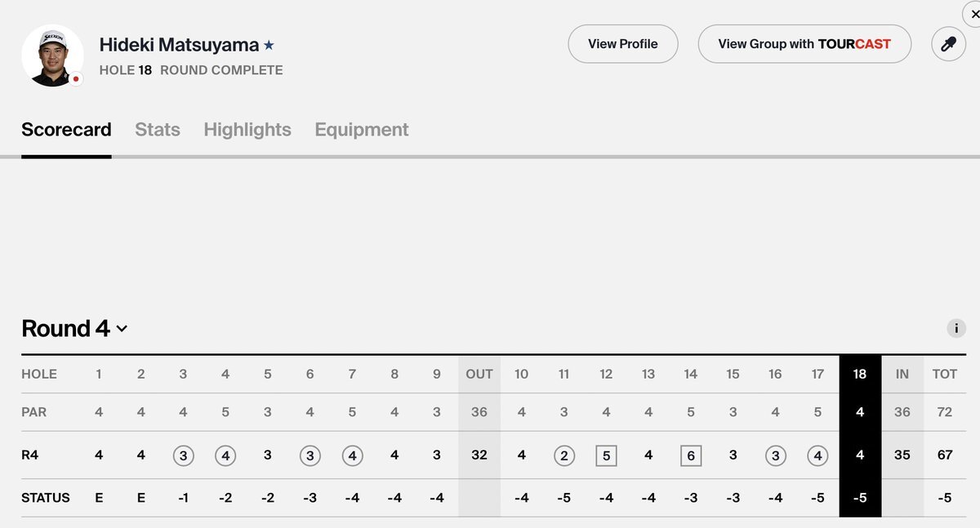Open the Highlights tab

pyautogui.click(x=247, y=130)
